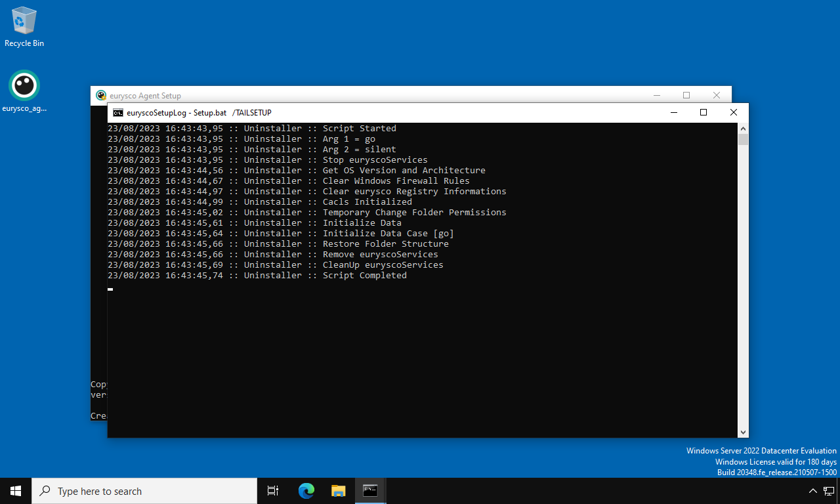
Task: Click 'Clear Windows Firewall Rules' log line
Action: click(289, 181)
